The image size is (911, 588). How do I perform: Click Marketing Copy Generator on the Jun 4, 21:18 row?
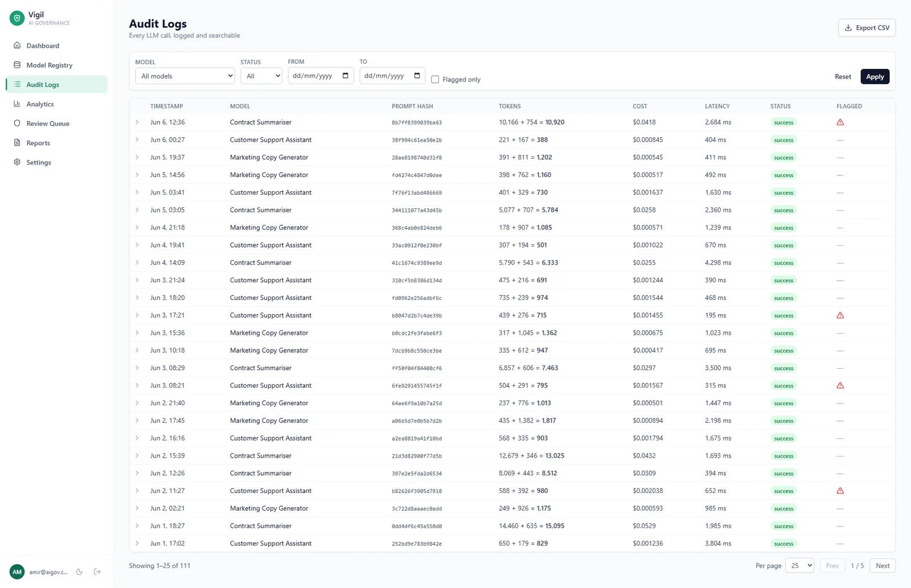[269, 227]
